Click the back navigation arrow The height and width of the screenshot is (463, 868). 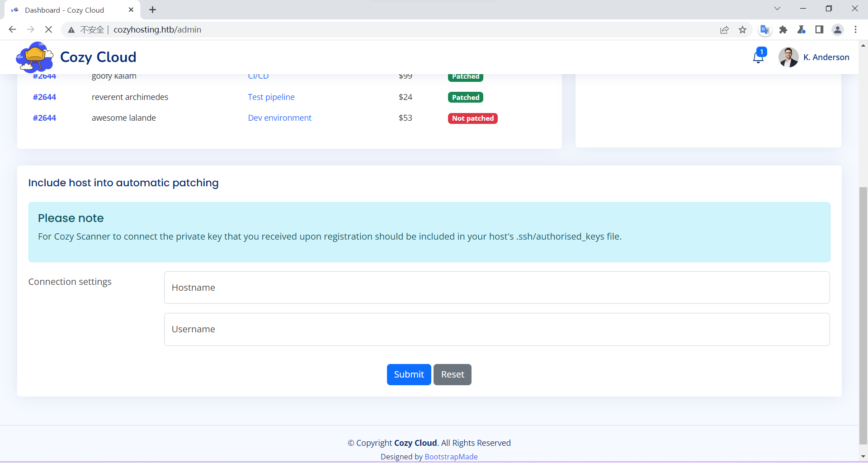click(x=12, y=29)
